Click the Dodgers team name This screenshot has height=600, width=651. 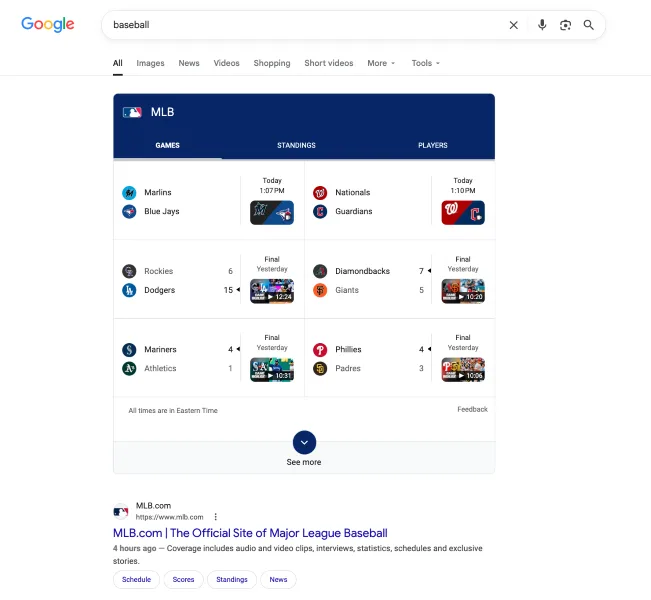pos(160,290)
